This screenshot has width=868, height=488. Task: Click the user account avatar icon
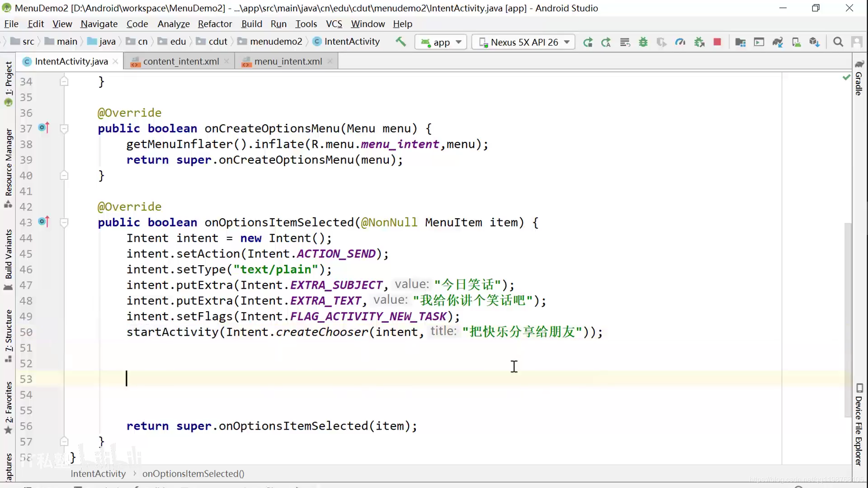pyautogui.click(x=857, y=42)
